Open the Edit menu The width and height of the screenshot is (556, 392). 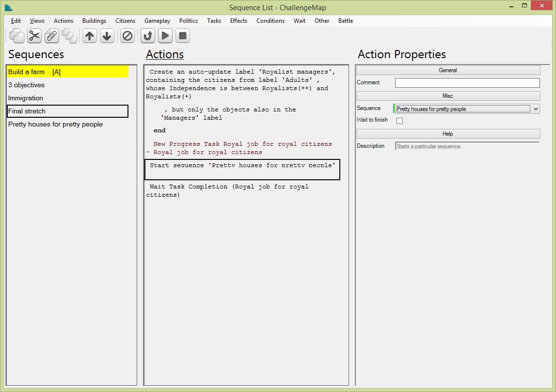click(x=16, y=21)
